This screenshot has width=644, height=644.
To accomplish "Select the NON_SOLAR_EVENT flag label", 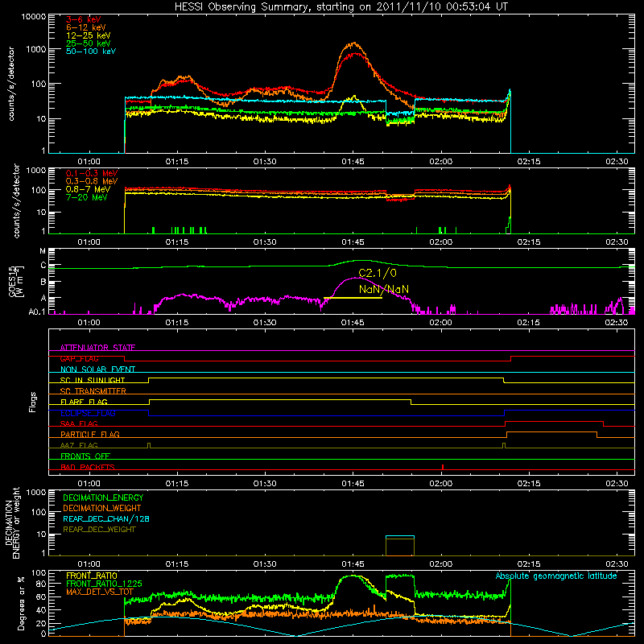I will pos(97,369).
